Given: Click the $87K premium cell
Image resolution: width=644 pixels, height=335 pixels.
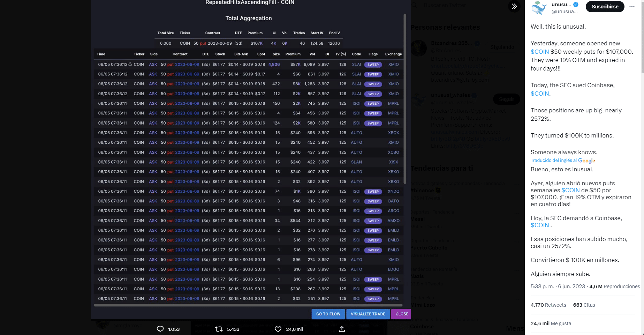Looking at the screenshot, I should (x=295, y=65).
